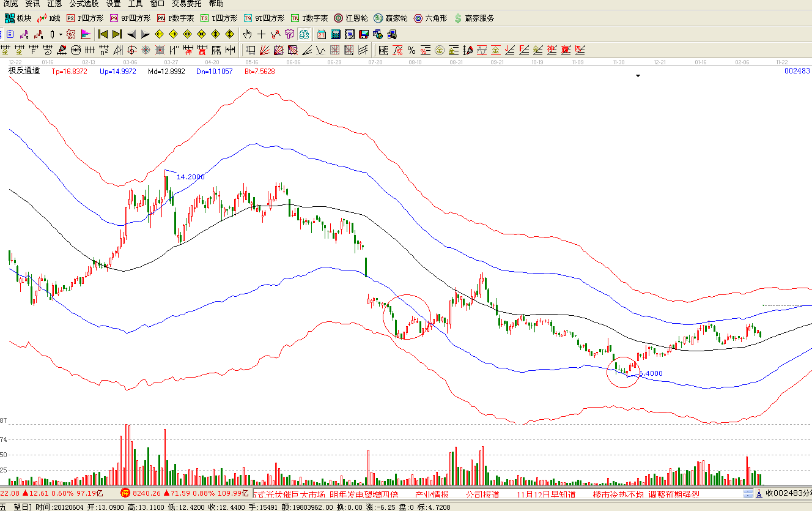Click the 赢家服务 button
Image resolution: width=812 pixels, height=511 pixels.
coord(474,18)
